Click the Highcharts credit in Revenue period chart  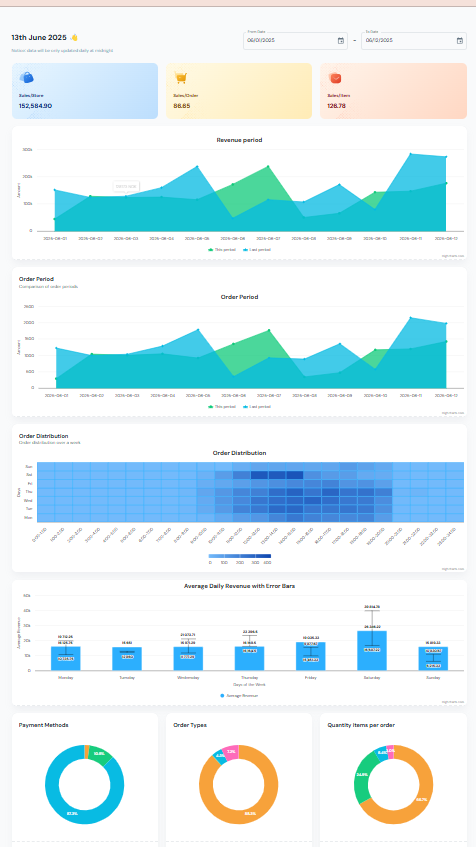(x=453, y=256)
